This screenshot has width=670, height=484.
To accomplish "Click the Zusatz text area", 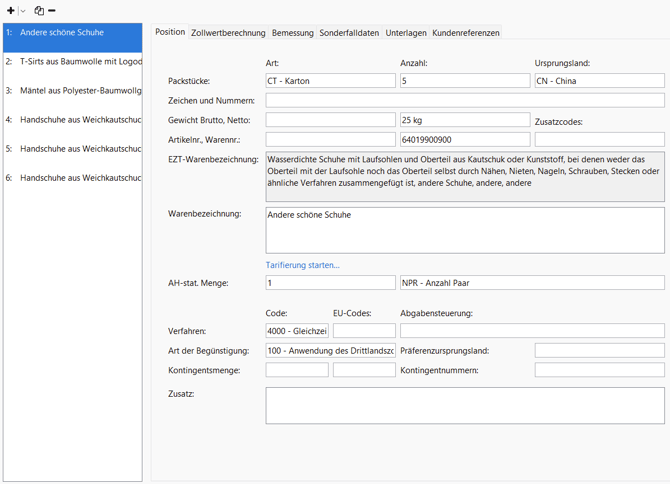I will [465, 406].
